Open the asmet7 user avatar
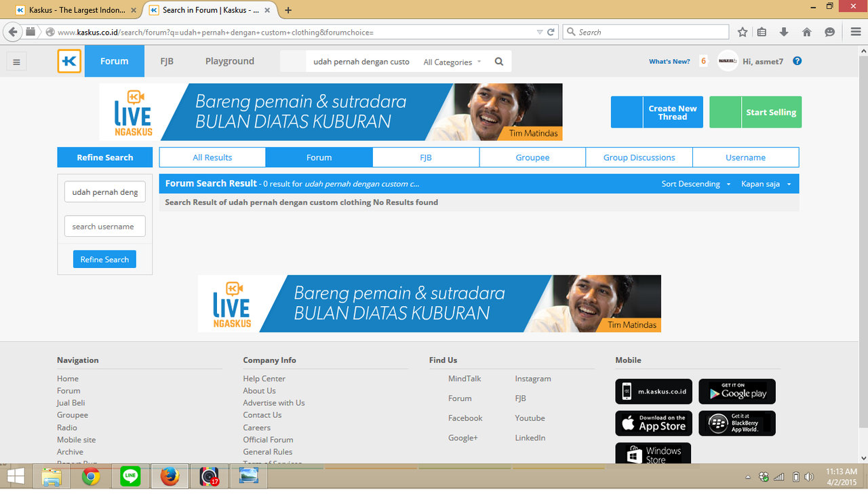 [x=728, y=61]
